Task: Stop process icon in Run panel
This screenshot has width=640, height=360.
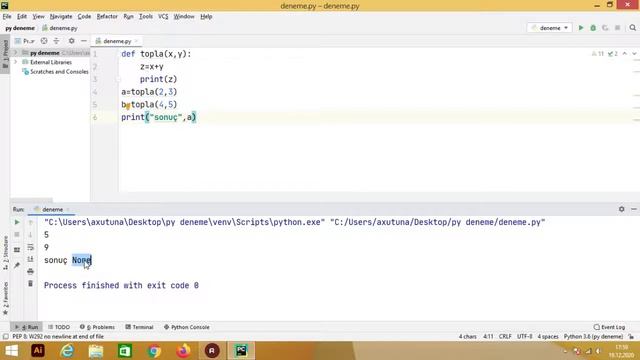Action: point(17,235)
